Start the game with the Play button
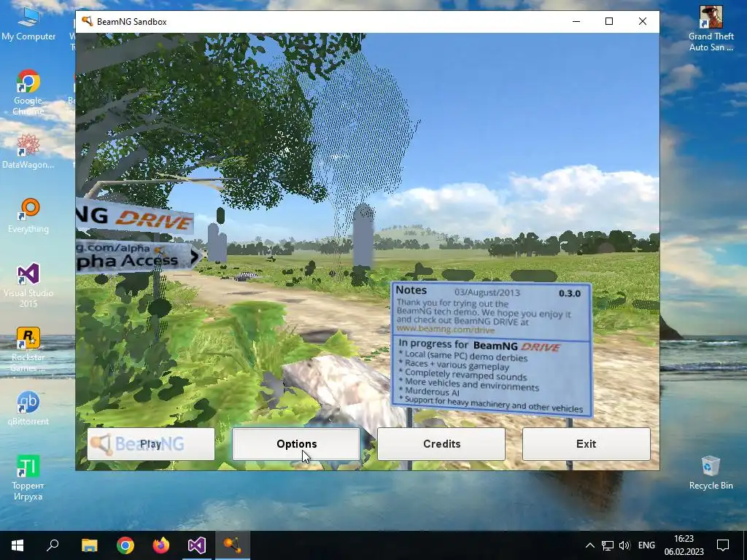747x560 pixels. [151, 444]
